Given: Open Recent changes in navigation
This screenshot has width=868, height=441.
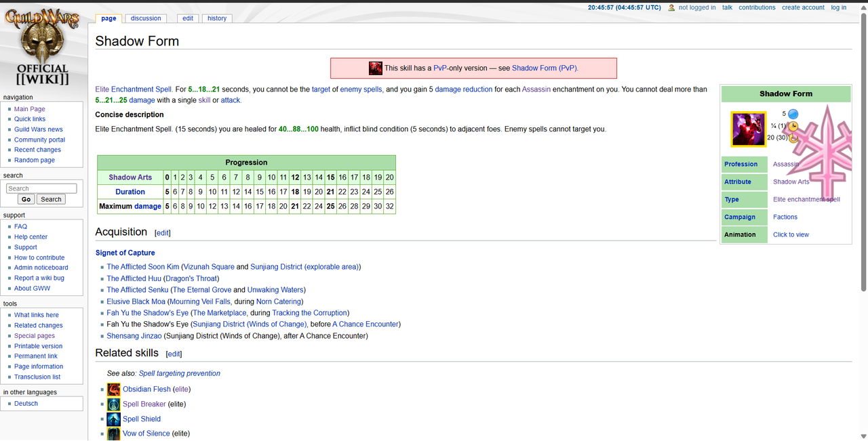Looking at the screenshot, I should pyautogui.click(x=37, y=150).
